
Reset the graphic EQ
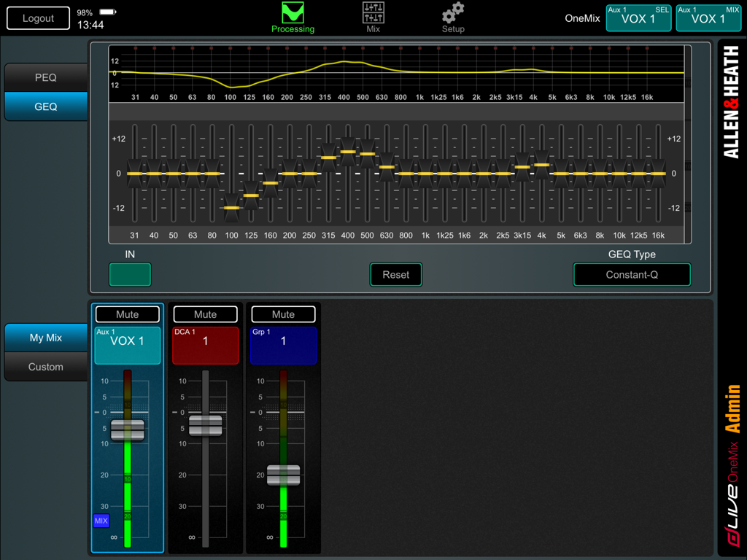tap(395, 275)
